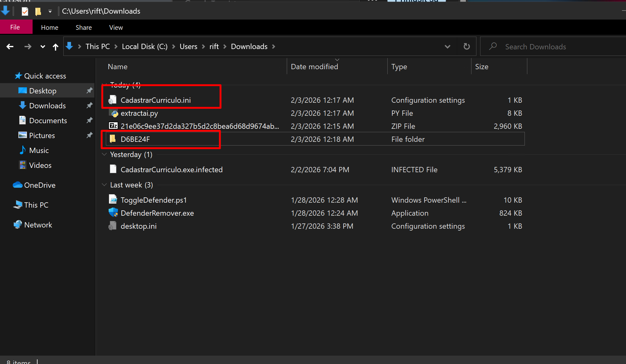This screenshot has height=364, width=626.
Task: Open the recent locations dropdown arrow
Action: tap(43, 47)
